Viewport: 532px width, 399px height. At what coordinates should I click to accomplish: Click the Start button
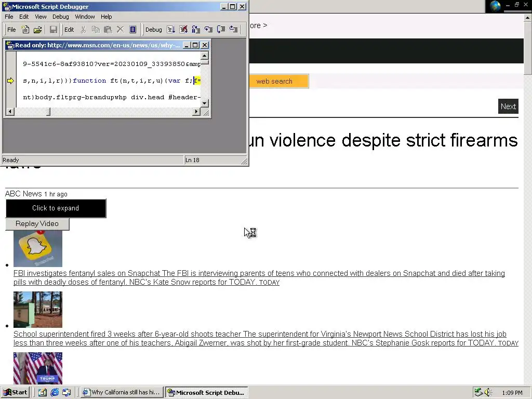coord(15,392)
